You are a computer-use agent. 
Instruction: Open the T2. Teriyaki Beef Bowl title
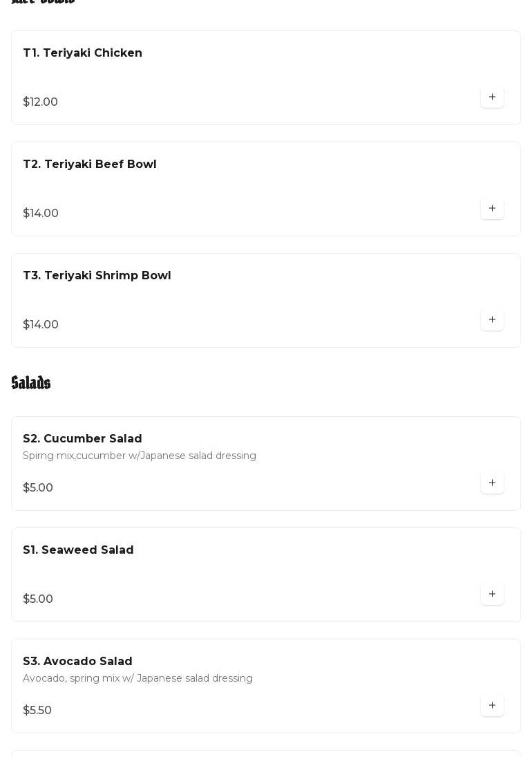tap(90, 165)
